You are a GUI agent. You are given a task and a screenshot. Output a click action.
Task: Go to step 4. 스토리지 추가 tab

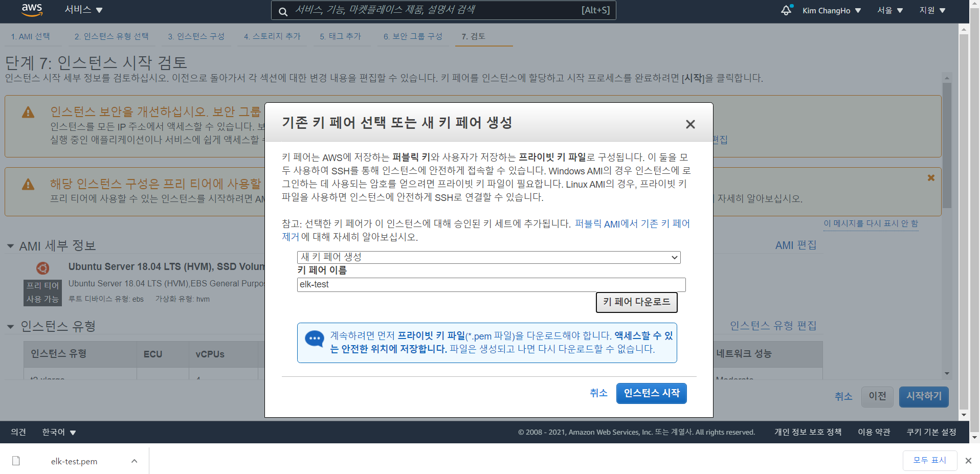pyautogui.click(x=272, y=36)
